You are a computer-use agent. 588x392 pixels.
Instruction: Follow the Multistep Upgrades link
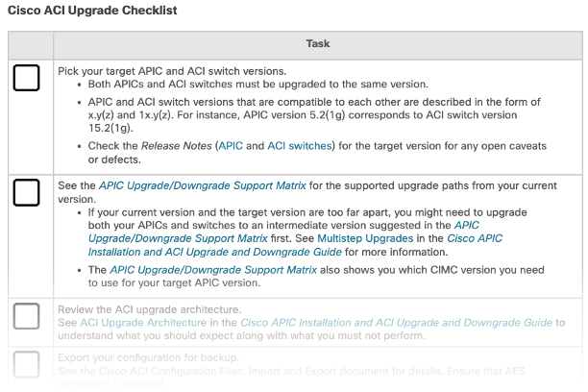point(365,238)
